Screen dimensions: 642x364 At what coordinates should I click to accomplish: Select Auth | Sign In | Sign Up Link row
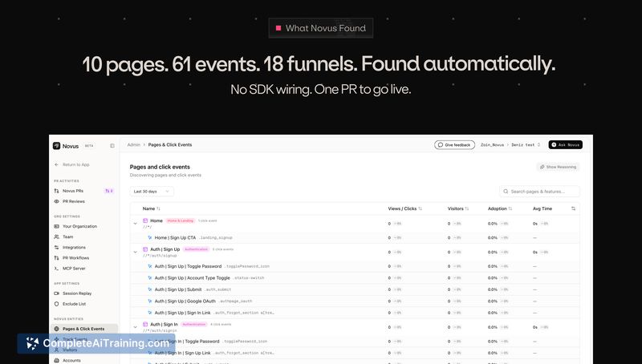coord(355,353)
